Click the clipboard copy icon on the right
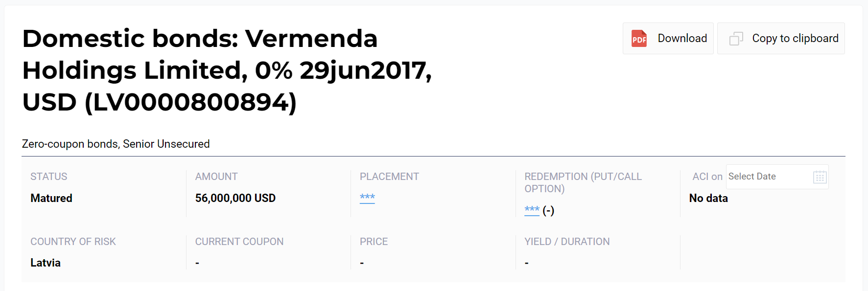The image size is (868, 291). 736,38
